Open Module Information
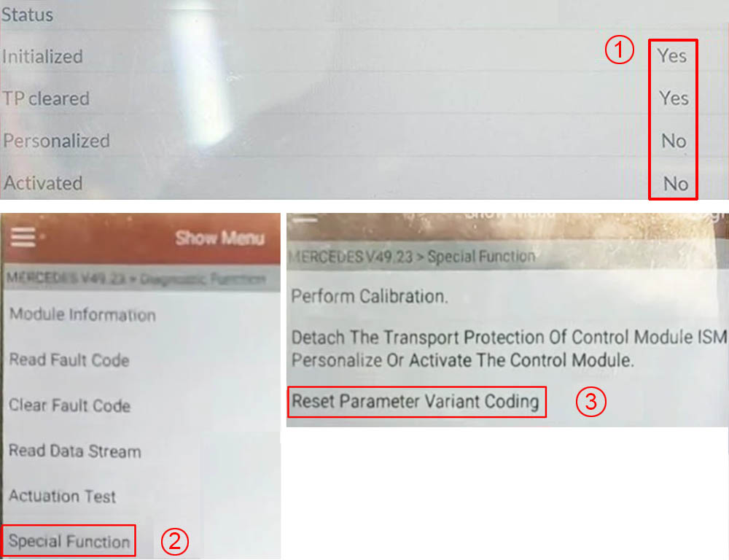This screenshot has height=560, width=729. coord(83,315)
